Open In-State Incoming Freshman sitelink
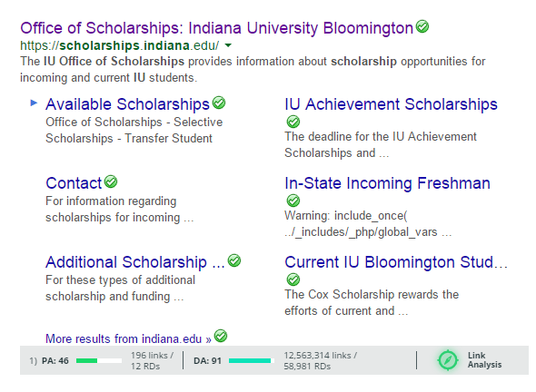 pos(388,183)
